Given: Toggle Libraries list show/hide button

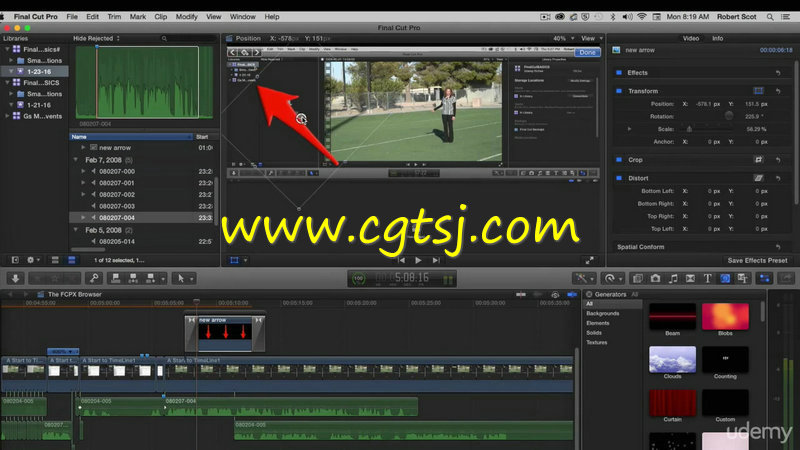Looking at the screenshot, I should pyautogui.click(x=15, y=260).
